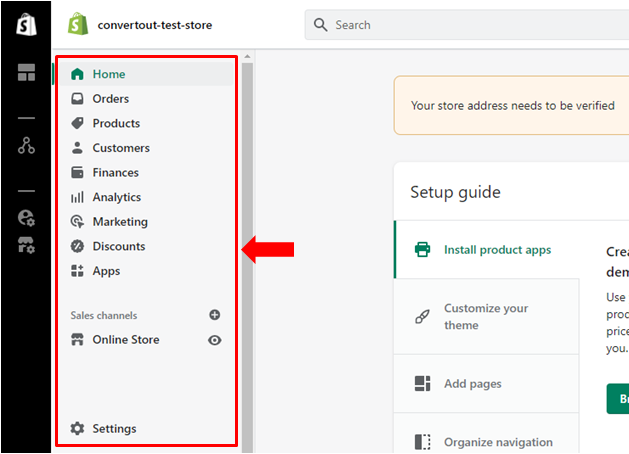Click the Marketing target icon
The image size is (629, 454).
pos(77,221)
